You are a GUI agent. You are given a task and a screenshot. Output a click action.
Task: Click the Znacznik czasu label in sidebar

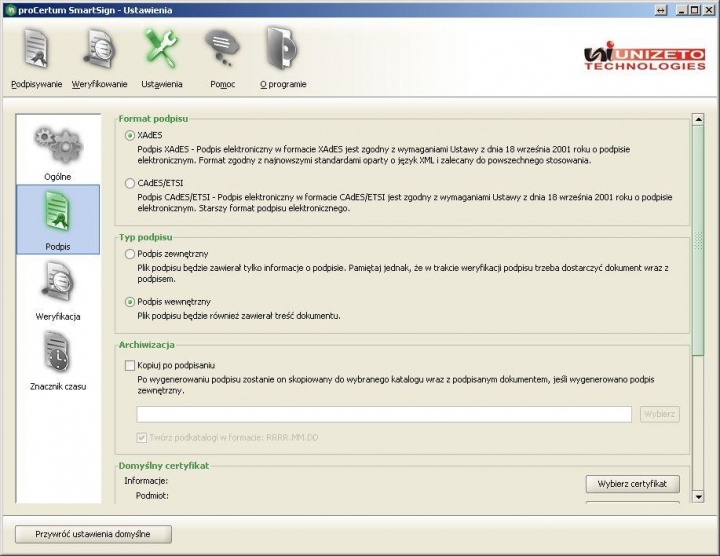click(x=58, y=386)
